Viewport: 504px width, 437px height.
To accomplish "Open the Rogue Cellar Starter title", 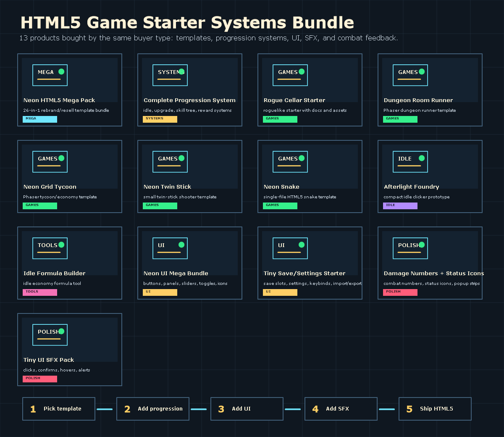I will pos(294,100).
